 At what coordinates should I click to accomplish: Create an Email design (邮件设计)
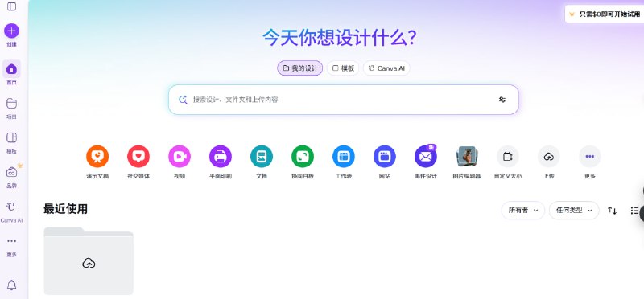[426, 157]
